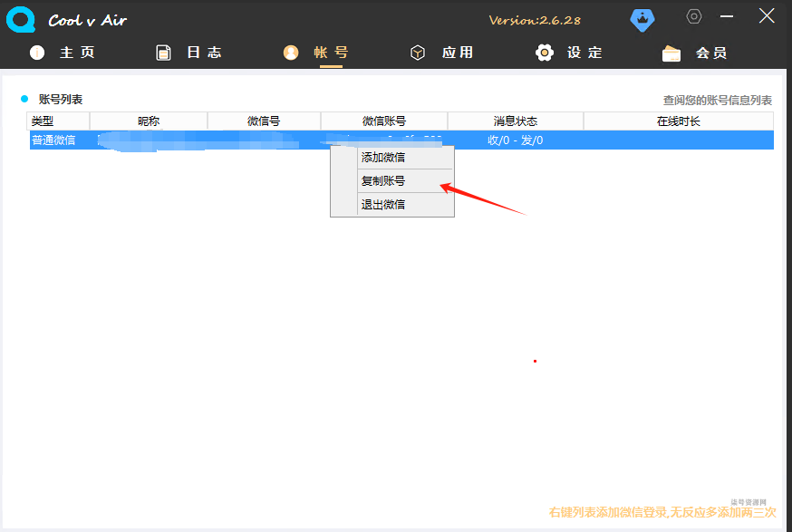Click the cube icon beside 应用
792x532 pixels.
pos(418,53)
